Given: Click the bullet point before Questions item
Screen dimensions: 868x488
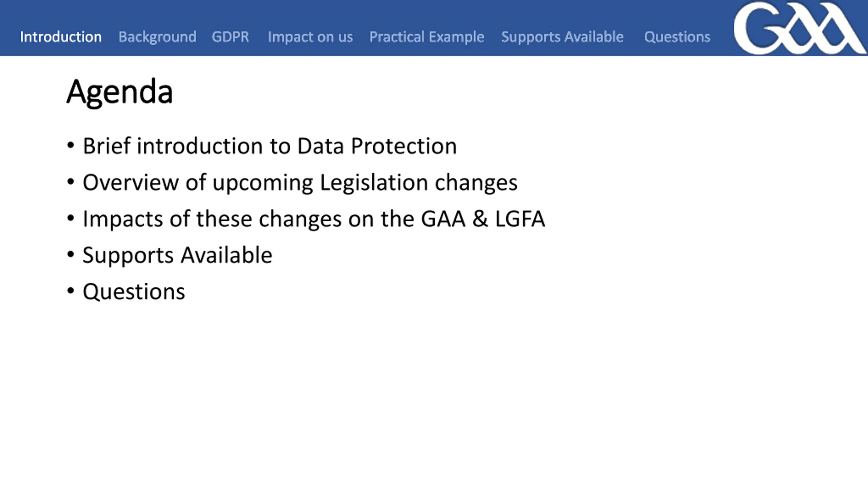Looking at the screenshot, I should pos(71,291).
